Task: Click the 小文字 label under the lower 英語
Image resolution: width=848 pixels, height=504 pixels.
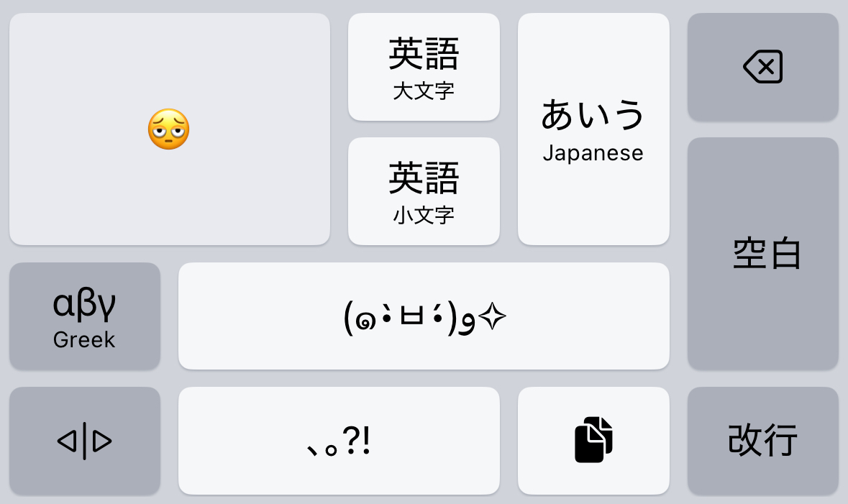Action: click(x=424, y=215)
